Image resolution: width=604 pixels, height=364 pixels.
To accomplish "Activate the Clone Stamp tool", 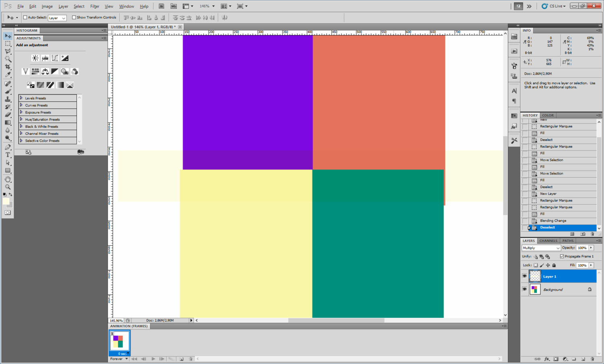I will coord(8,99).
